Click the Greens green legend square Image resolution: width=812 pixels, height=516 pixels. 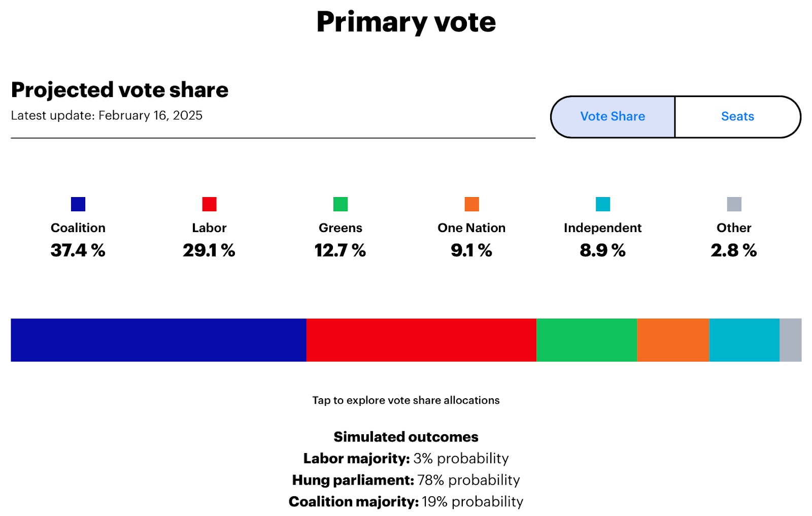click(341, 204)
